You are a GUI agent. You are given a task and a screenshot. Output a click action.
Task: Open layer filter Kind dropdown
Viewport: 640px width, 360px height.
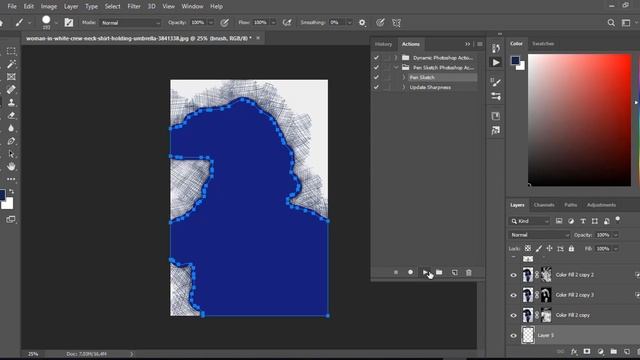(529, 221)
